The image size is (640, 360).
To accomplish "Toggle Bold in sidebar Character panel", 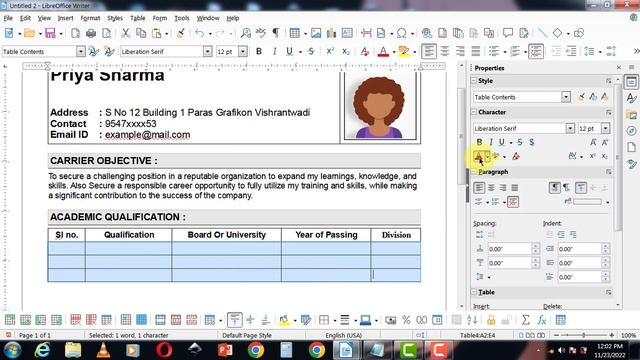I will click(479, 142).
